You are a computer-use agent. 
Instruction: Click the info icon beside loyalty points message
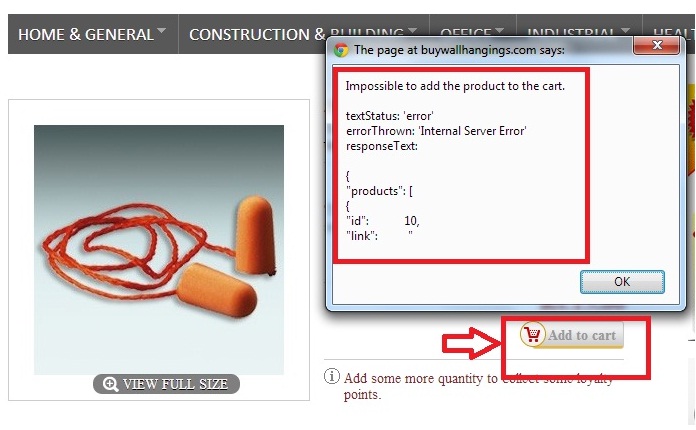click(x=332, y=376)
